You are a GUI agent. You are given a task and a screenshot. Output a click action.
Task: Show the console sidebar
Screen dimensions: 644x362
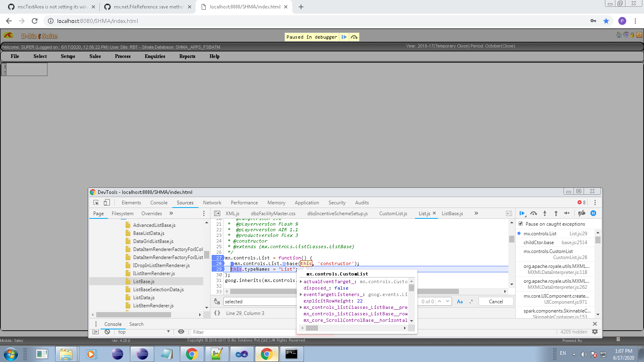click(95, 332)
